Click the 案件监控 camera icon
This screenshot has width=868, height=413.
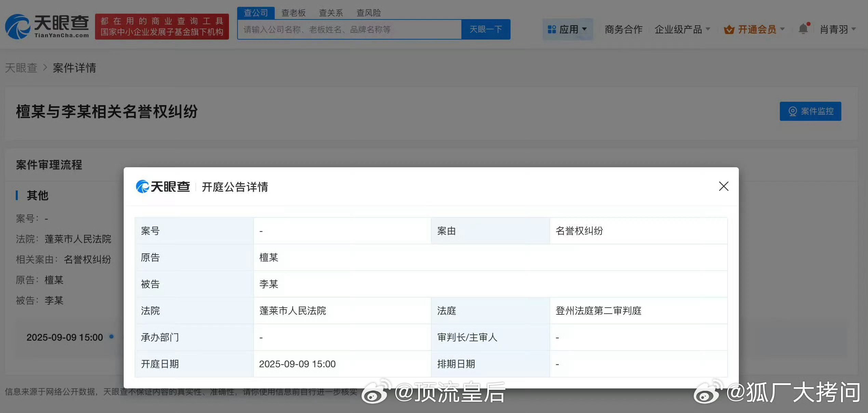792,111
